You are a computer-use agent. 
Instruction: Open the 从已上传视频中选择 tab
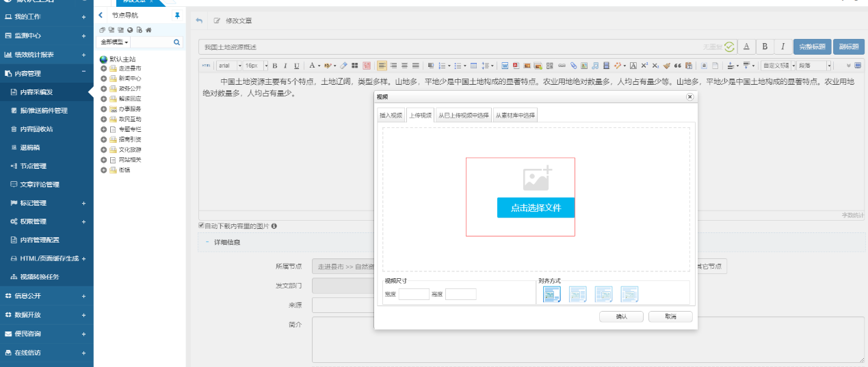click(463, 115)
